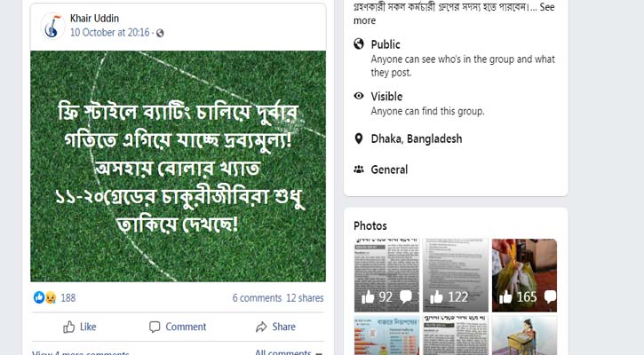Click the like reaction emoji beside 188
644x355 pixels.
click(x=39, y=297)
